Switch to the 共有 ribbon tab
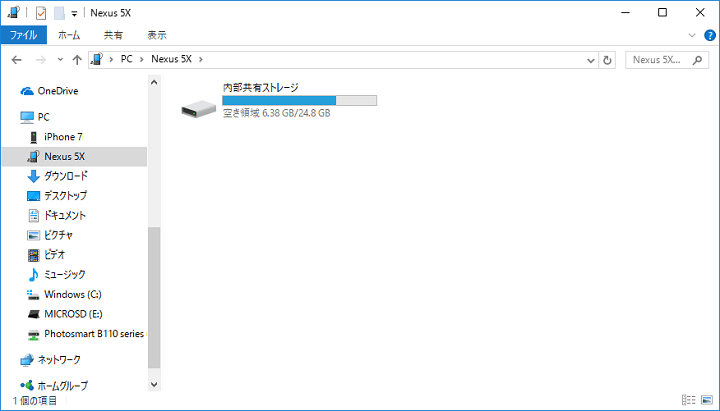Viewport: 720px width, 411px height. pos(113,35)
